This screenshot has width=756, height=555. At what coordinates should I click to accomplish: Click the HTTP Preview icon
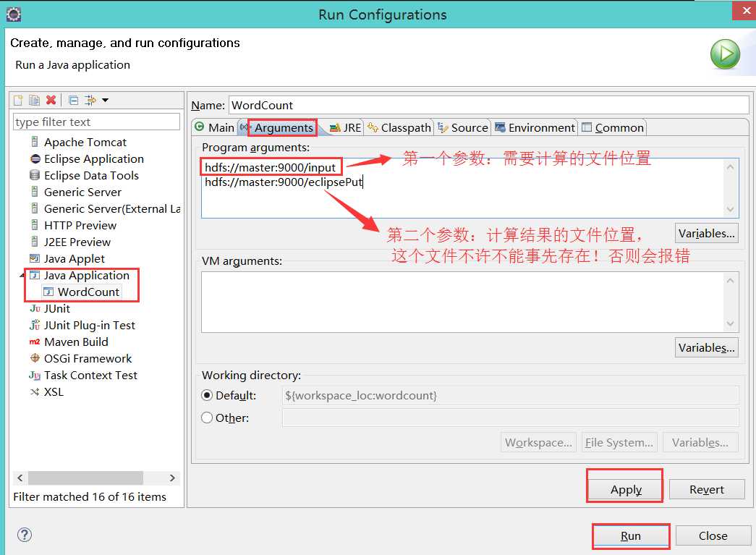35,225
